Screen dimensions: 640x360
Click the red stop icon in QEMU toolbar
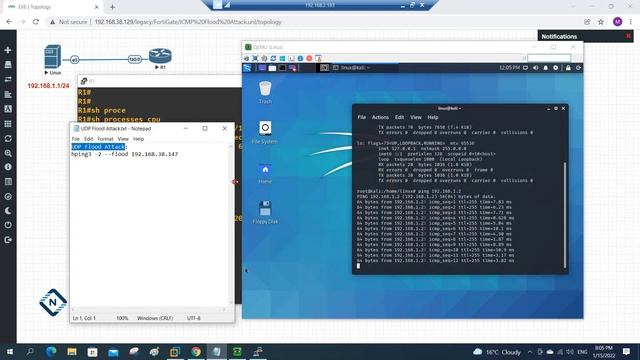coord(309,58)
